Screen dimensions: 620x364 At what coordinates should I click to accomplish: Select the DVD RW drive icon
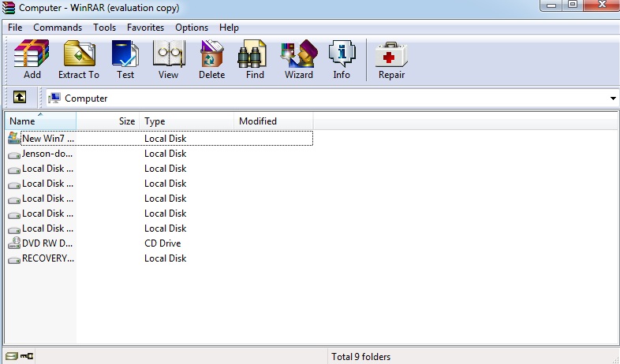pyautogui.click(x=14, y=243)
